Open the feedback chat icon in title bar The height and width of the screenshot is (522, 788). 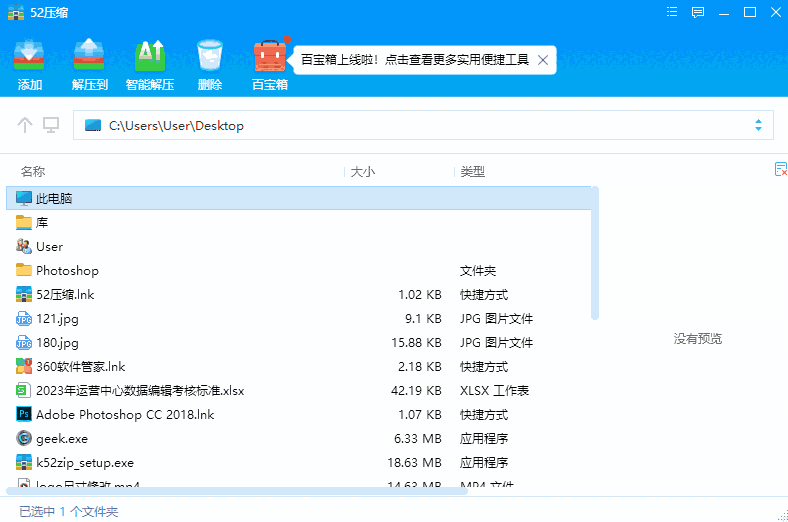pyautogui.click(x=698, y=12)
